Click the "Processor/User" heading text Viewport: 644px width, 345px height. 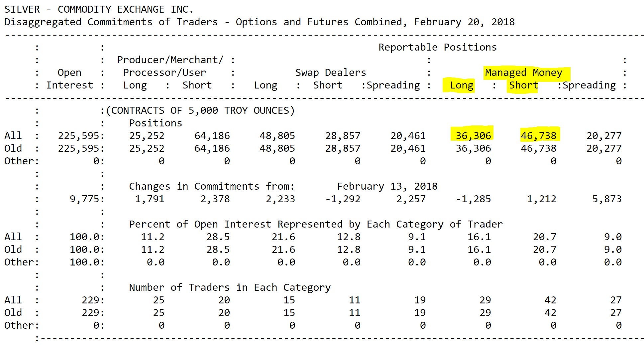click(x=164, y=73)
